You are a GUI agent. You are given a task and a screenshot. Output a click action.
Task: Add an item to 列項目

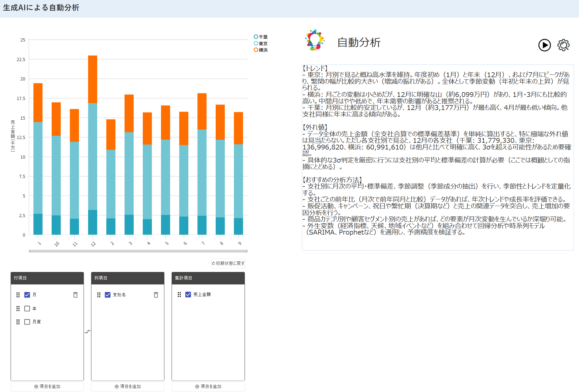click(128, 387)
